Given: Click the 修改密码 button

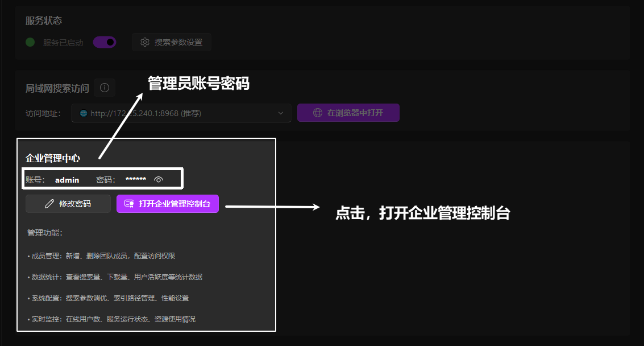Looking at the screenshot, I should coord(68,203).
